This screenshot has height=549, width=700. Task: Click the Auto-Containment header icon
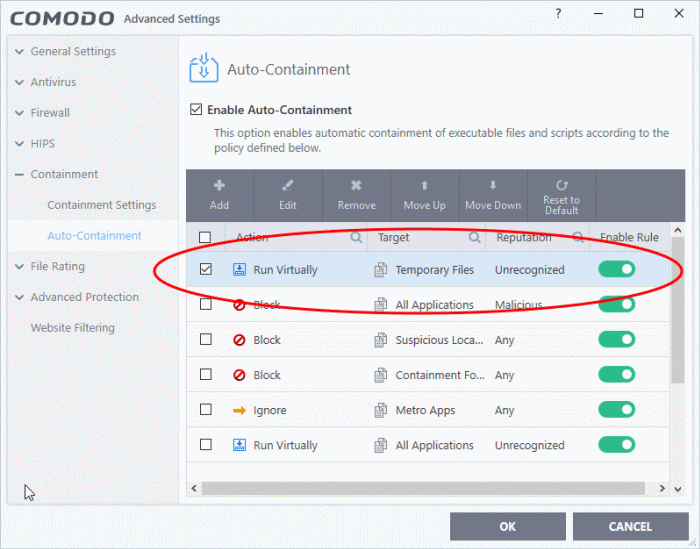[204, 68]
